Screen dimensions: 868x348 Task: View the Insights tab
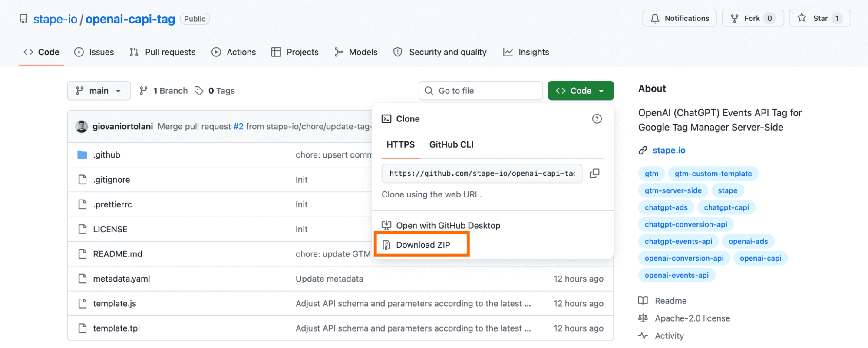coord(526,52)
